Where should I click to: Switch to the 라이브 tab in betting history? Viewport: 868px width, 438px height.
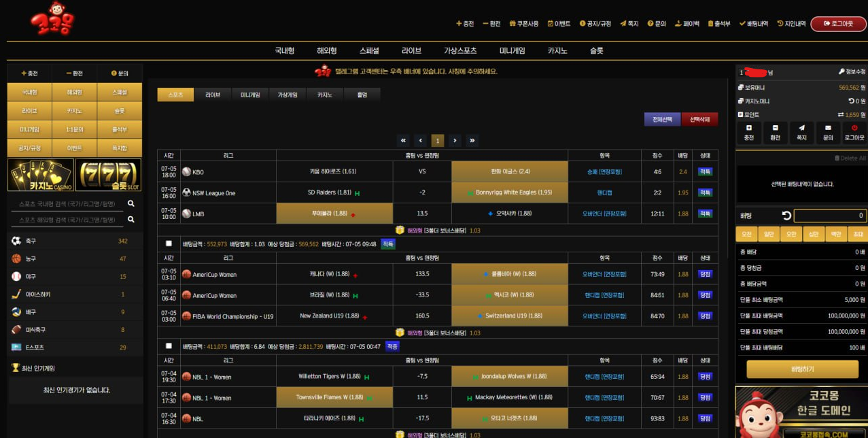pos(213,95)
